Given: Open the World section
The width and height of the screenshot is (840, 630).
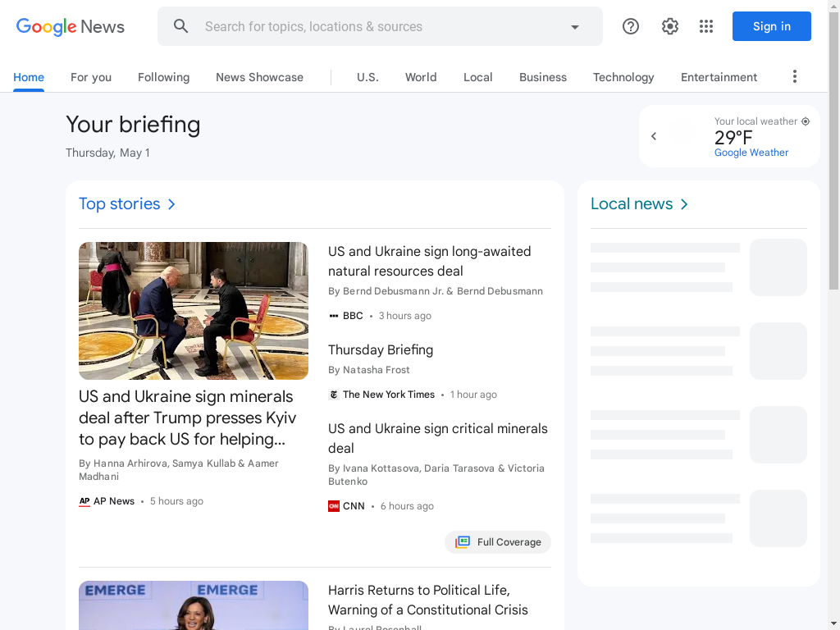Looking at the screenshot, I should click(421, 77).
